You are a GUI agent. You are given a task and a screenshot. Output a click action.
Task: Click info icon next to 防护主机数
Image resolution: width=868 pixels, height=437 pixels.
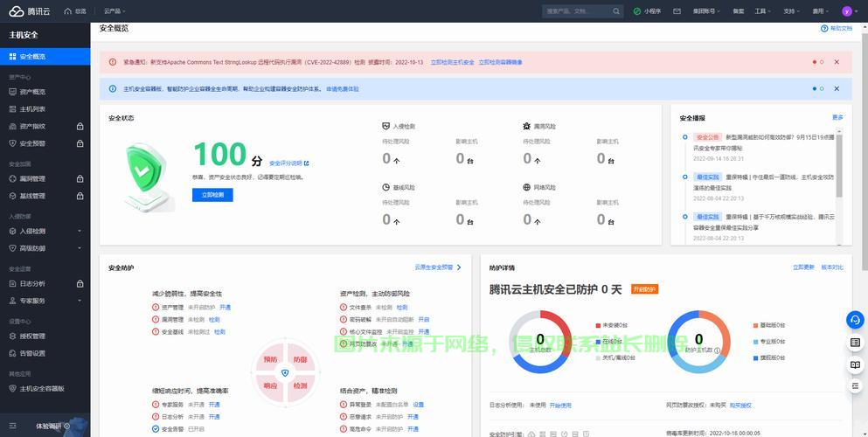(x=717, y=350)
